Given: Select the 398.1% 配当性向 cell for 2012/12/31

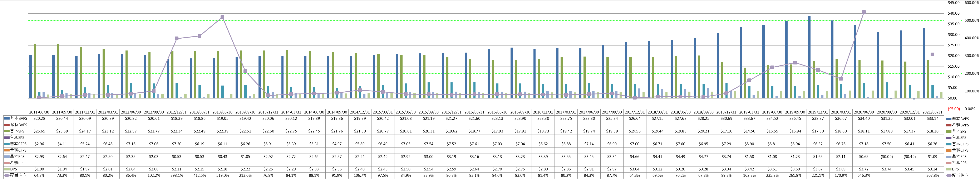Looking at the screenshot, I should point(177,176).
